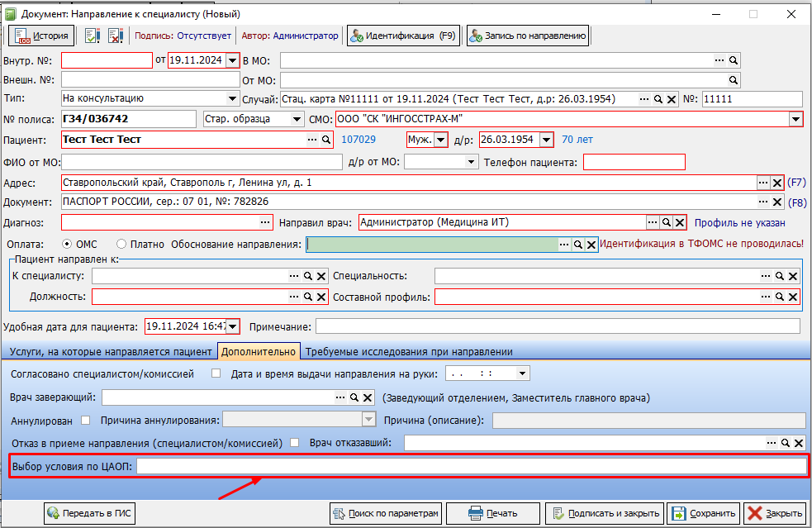The width and height of the screenshot is (812, 528).
Task: Tick the Аннулирован checkbox
Action: [x=86, y=420]
